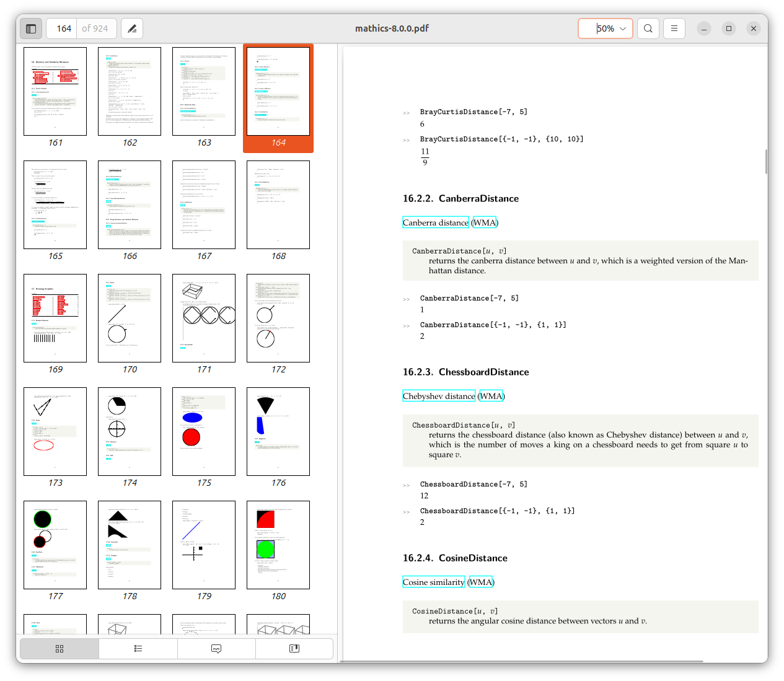Open WMA link under CanberraDistance heading
This screenshot has height=681, width=784.
point(485,222)
